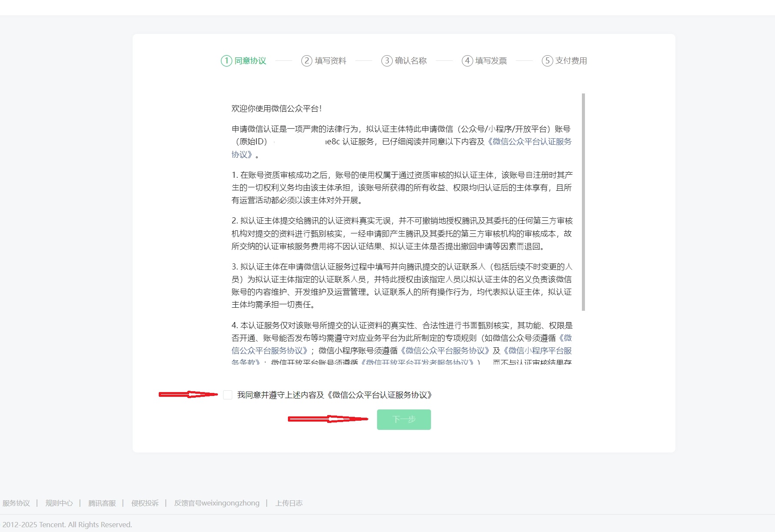775x532 pixels.
Task: Click the 欢迎你使用微信公众平台! heading text
Action: point(277,109)
